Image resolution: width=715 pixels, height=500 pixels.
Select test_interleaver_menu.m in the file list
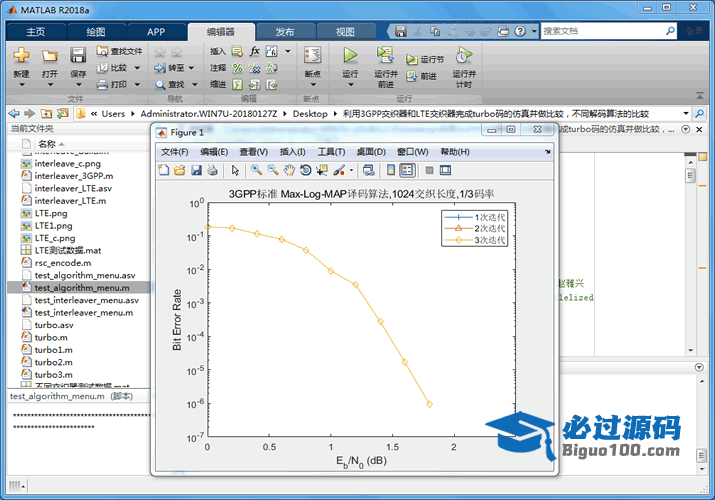[x=84, y=313]
